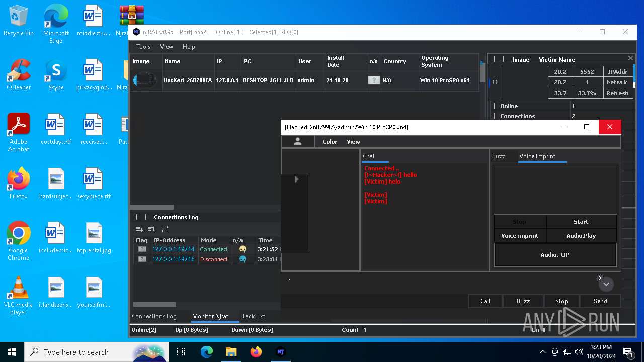Click the Refresh cell in victim panel
The width and height of the screenshot is (644, 362).
point(617,93)
